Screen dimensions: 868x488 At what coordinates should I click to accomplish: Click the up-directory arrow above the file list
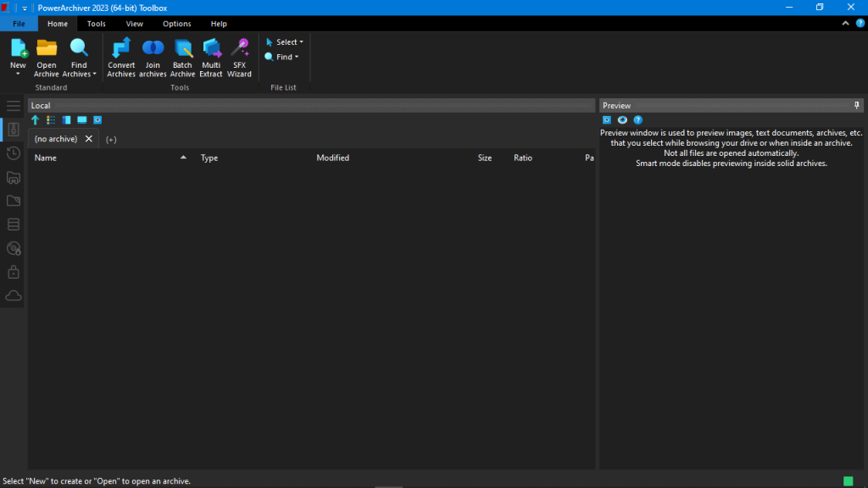[35, 119]
